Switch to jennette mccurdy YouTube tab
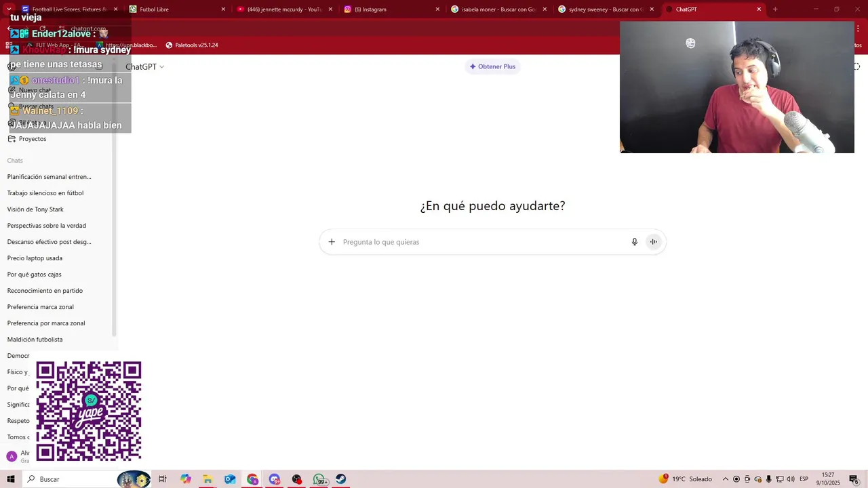868x488 pixels. [283, 9]
